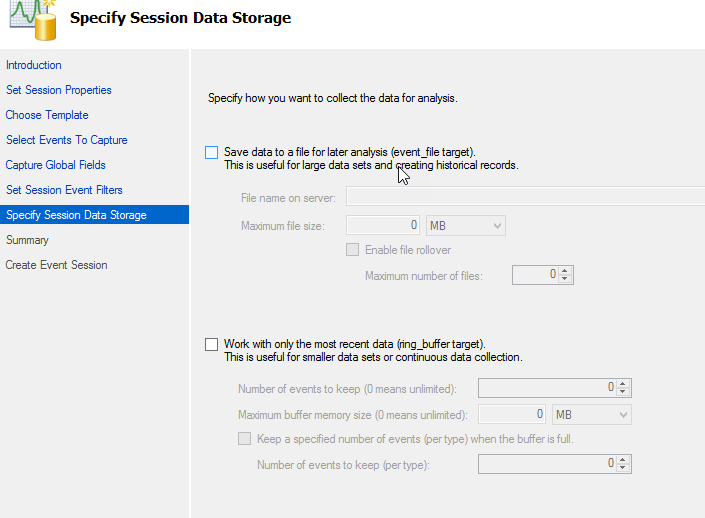Go to the Introduction page
Image resolution: width=705 pixels, height=518 pixels.
(x=34, y=65)
